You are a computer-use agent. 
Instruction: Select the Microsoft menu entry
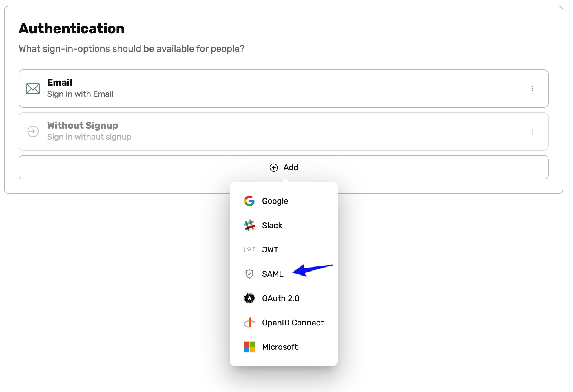(x=280, y=347)
